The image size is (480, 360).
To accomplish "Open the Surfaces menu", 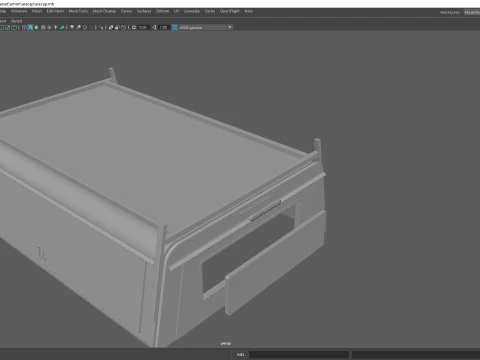I will [144, 11].
